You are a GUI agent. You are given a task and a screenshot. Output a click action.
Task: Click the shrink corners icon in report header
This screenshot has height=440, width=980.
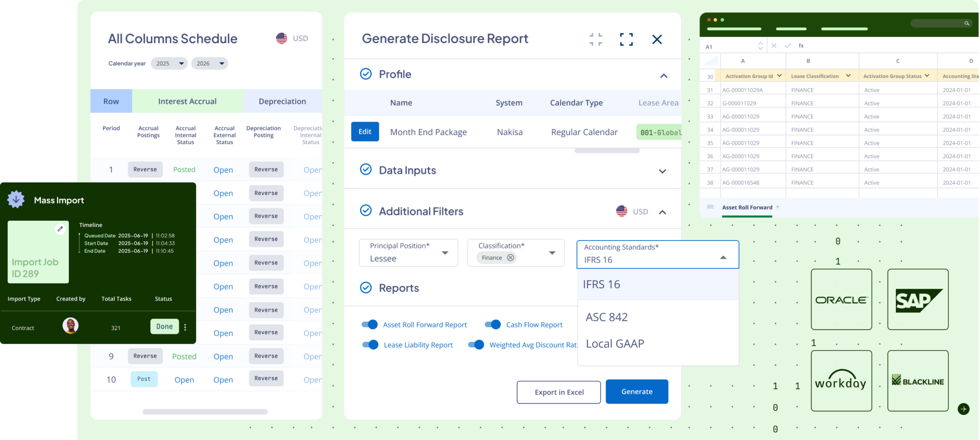(x=596, y=39)
